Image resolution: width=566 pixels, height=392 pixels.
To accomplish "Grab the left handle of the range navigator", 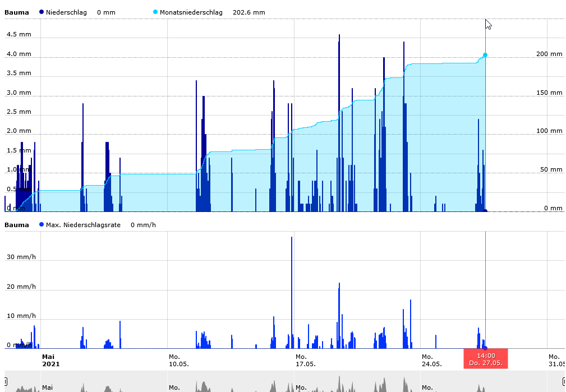I will 6,381.
